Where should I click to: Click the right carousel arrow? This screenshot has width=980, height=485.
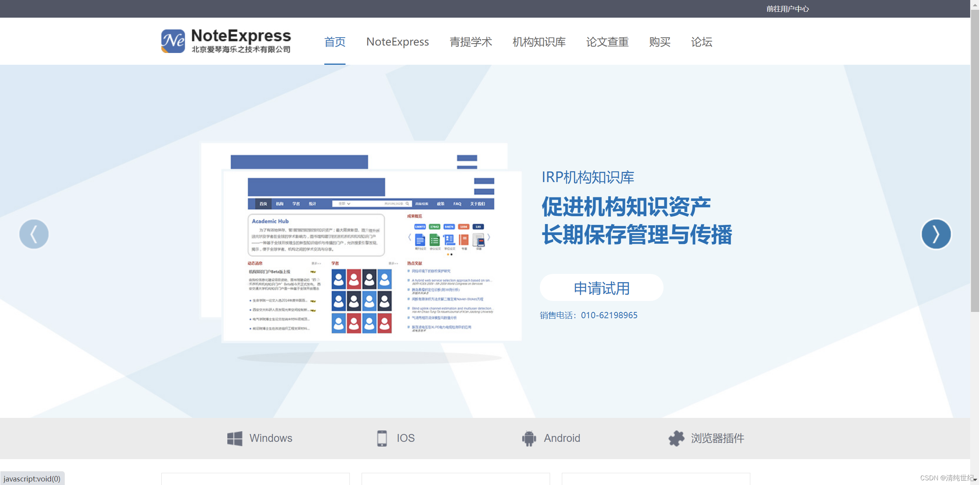(x=936, y=233)
